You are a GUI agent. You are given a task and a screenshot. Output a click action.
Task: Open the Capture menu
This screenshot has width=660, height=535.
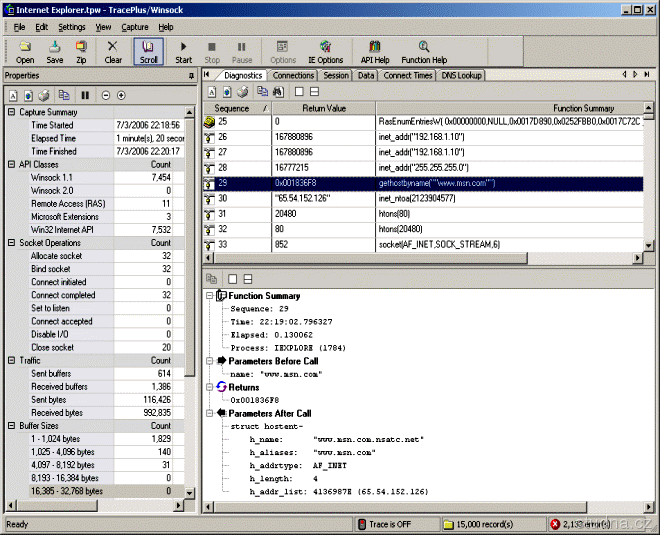135,27
